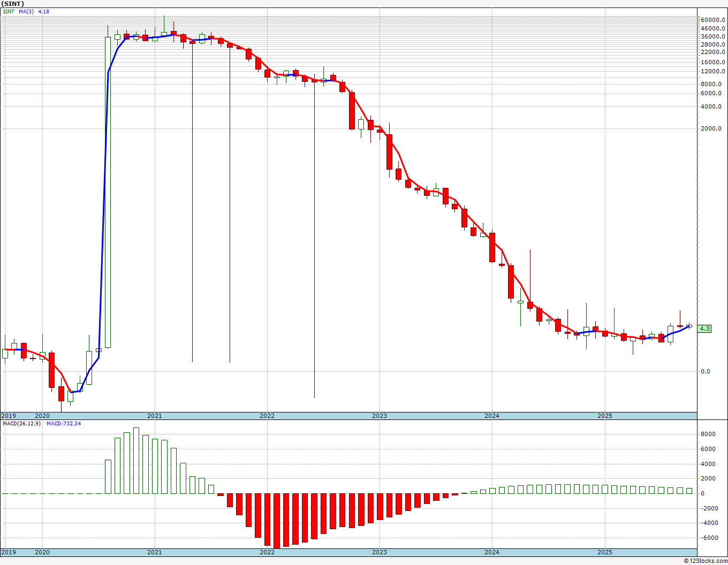
Task: Click the current price tag 4.3
Action: point(705,329)
